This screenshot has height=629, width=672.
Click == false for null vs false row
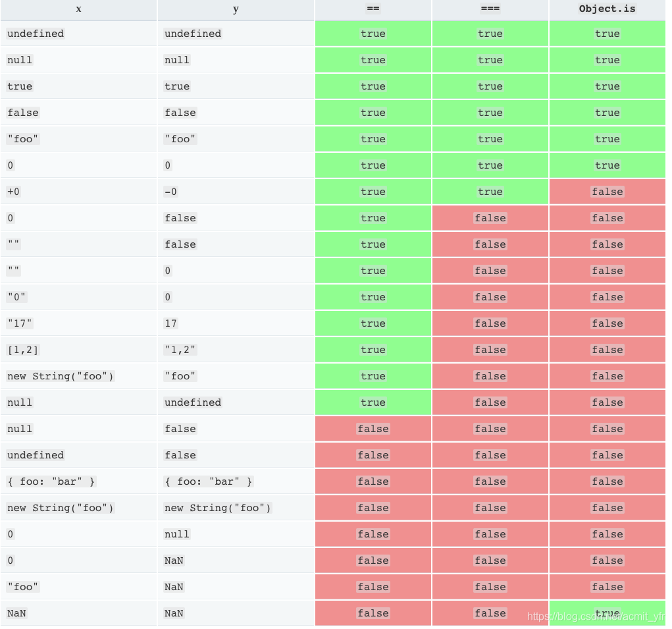373,429
